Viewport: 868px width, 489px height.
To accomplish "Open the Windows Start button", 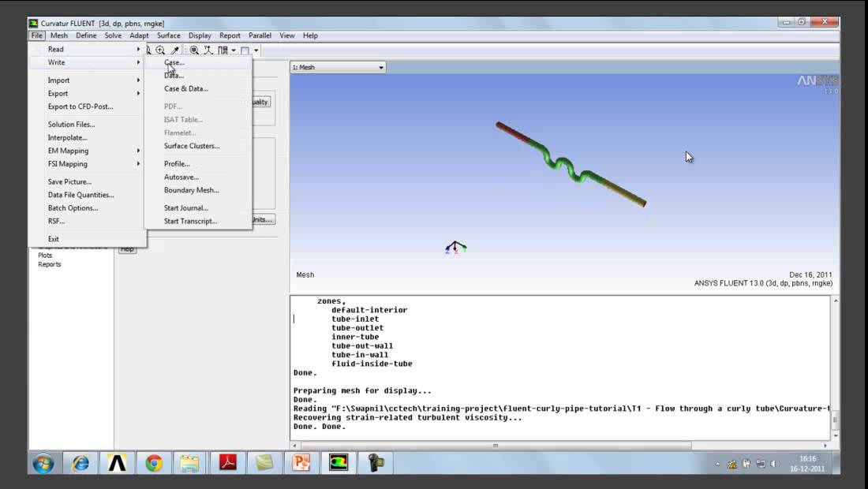I will 43,463.
